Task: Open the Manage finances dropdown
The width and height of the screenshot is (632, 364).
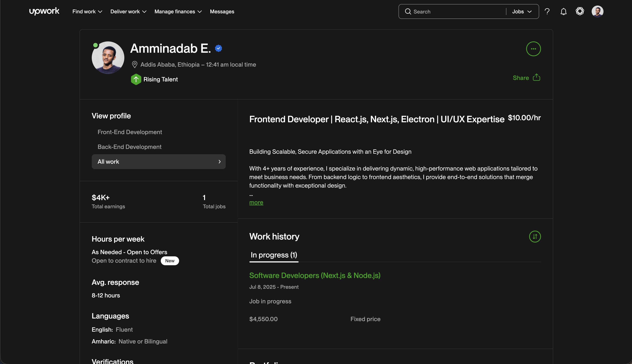Action: point(178,11)
